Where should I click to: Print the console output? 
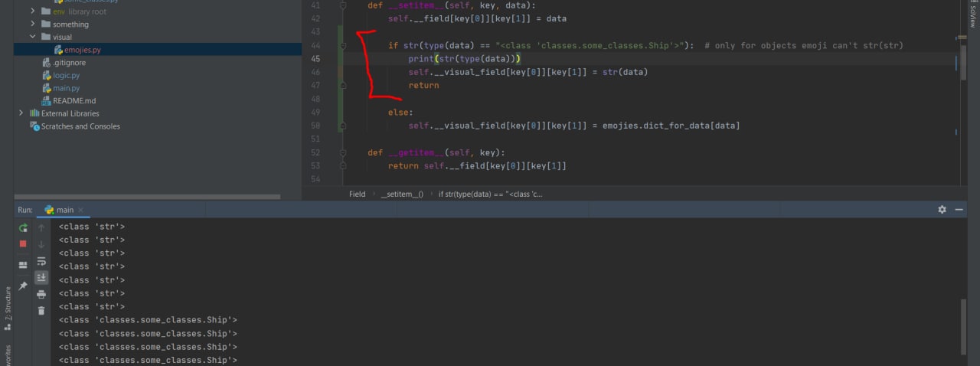41,294
